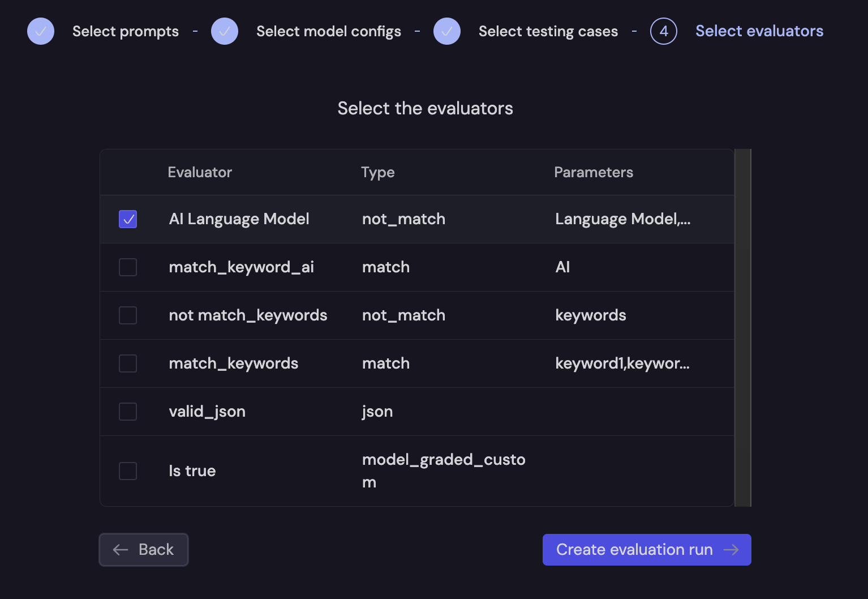Click the Select prompts checkmark icon

[x=40, y=31]
